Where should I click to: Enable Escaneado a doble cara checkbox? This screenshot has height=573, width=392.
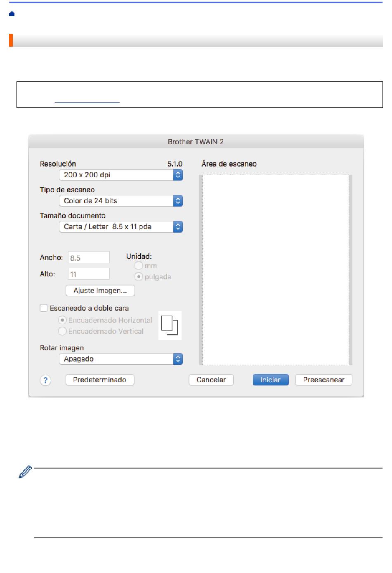(44, 308)
